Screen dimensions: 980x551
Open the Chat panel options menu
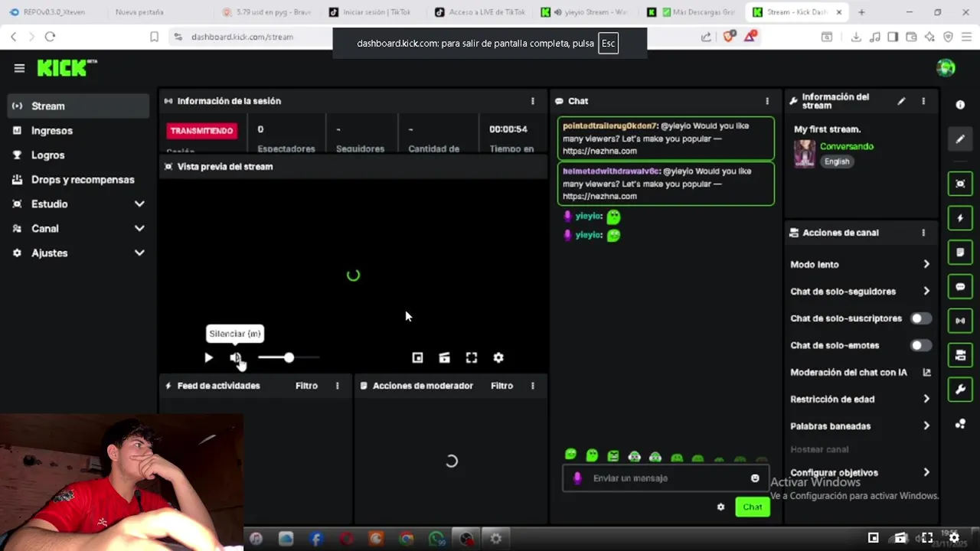pyautogui.click(x=767, y=101)
